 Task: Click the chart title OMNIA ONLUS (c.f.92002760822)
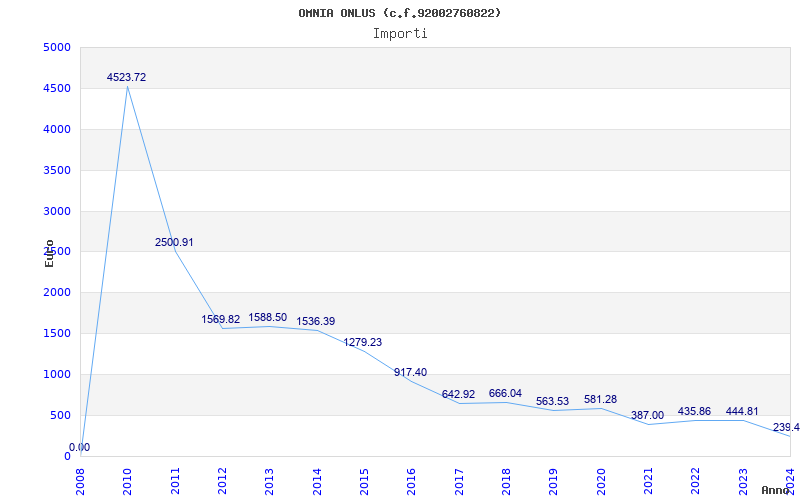pos(399,13)
